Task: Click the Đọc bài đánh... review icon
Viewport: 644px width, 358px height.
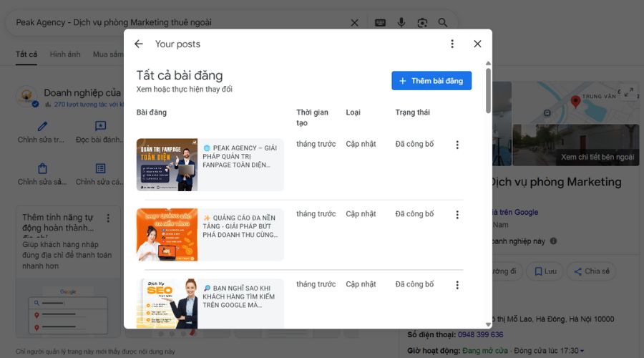Action: click(100, 126)
